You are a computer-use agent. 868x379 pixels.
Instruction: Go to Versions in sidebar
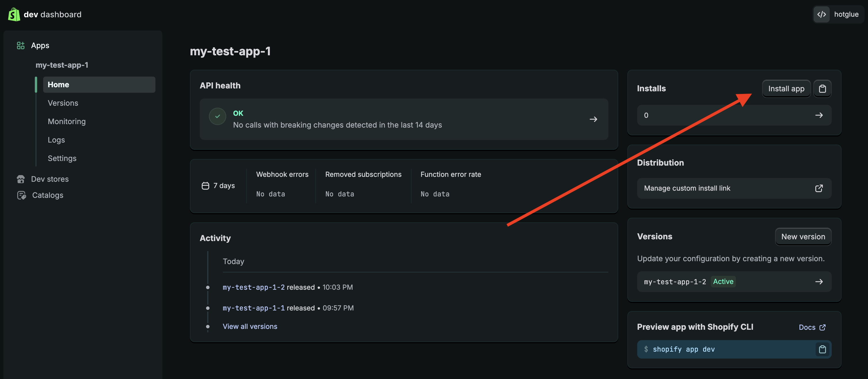[x=63, y=103]
